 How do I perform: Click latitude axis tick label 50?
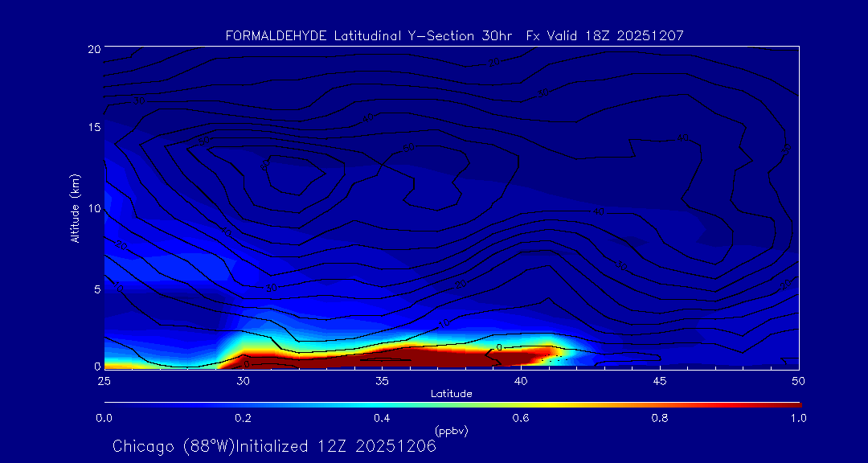(x=799, y=381)
